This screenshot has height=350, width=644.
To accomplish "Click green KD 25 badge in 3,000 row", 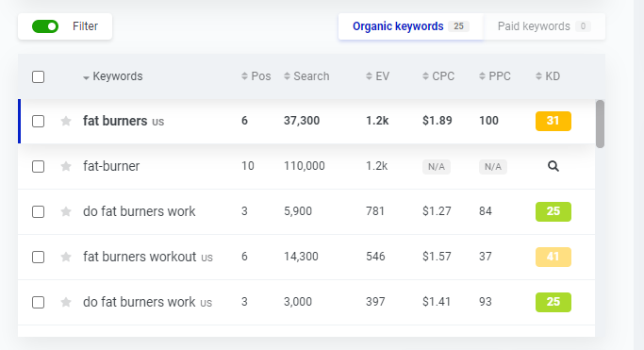I will pos(553,302).
